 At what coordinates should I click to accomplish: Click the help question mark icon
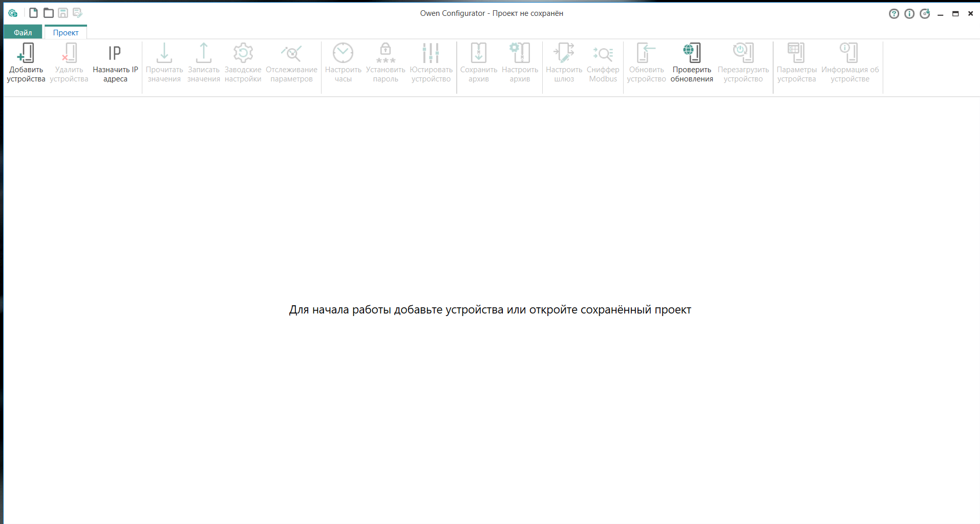(x=894, y=14)
